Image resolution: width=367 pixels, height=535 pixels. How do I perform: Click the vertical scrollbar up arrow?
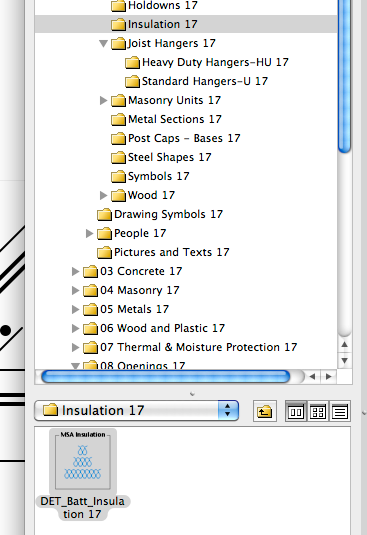pos(344,345)
